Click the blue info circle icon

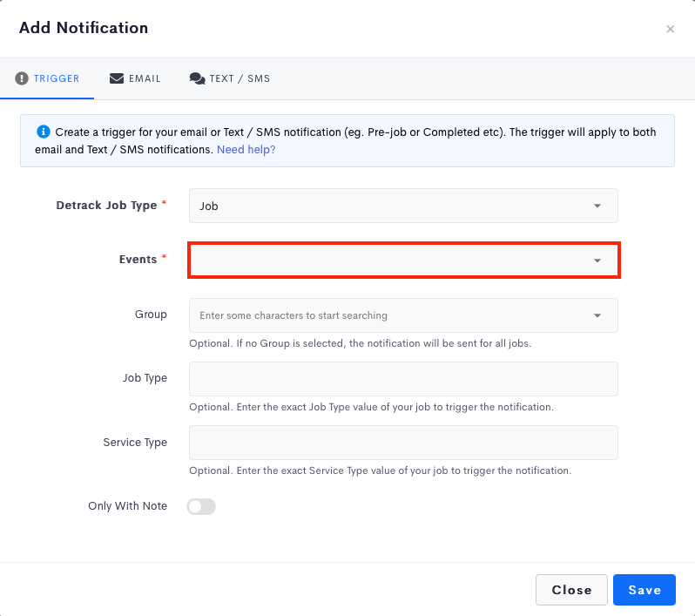click(43, 132)
